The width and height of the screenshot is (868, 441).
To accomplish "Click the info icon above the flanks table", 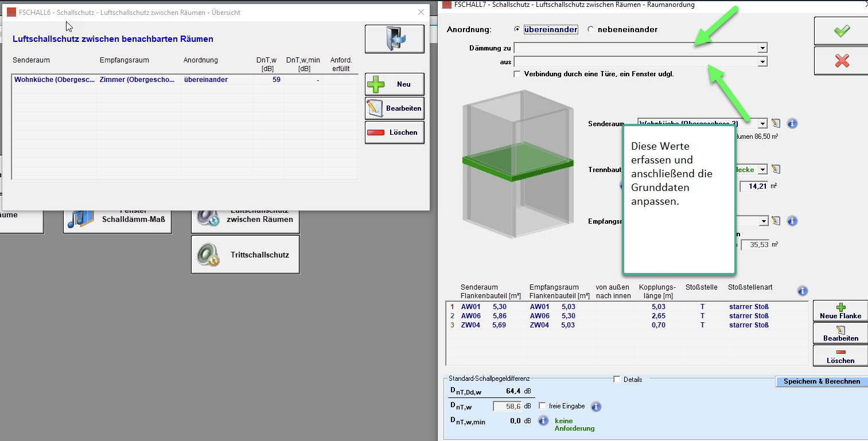I will (803, 291).
